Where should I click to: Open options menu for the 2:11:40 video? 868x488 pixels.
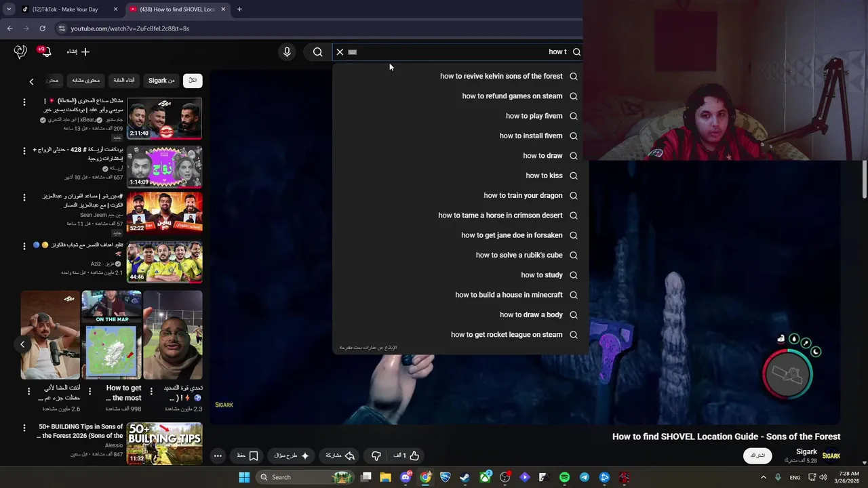(x=24, y=102)
